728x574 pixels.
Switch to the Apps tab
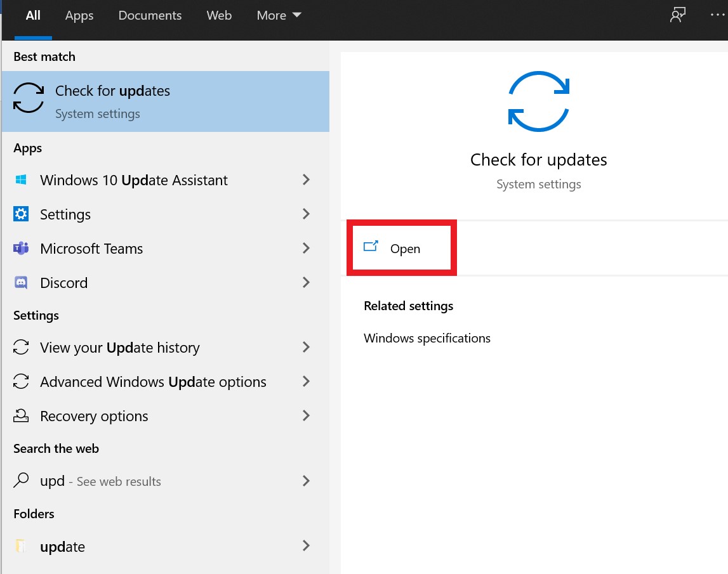click(79, 15)
